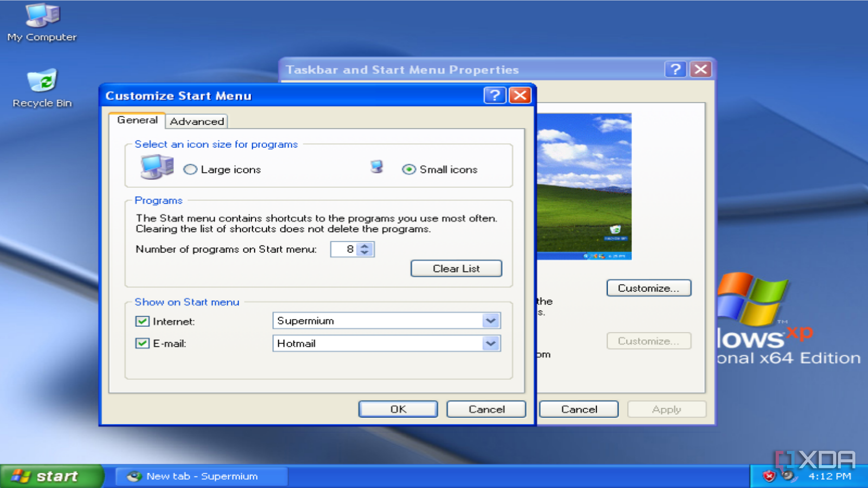The image size is (868, 488).
Task: Uncheck the E-mail checkbox
Action: click(x=142, y=343)
